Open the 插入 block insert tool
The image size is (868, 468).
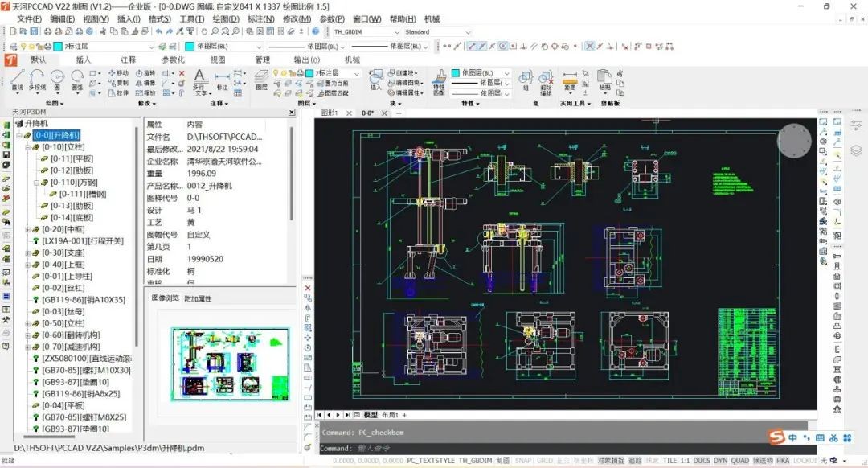(x=375, y=79)
